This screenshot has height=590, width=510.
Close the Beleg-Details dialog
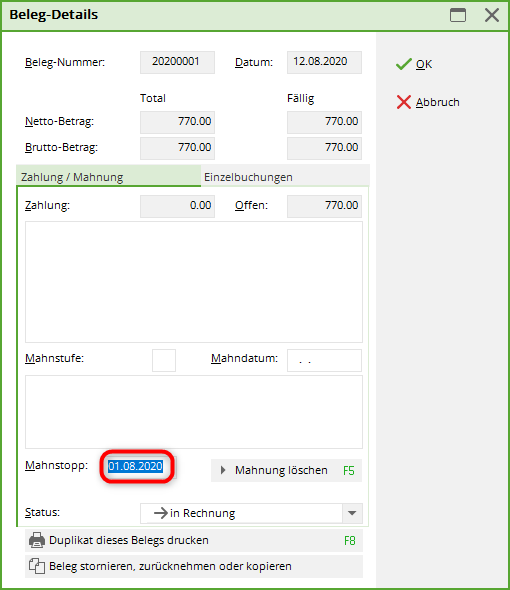pos(492,15)
